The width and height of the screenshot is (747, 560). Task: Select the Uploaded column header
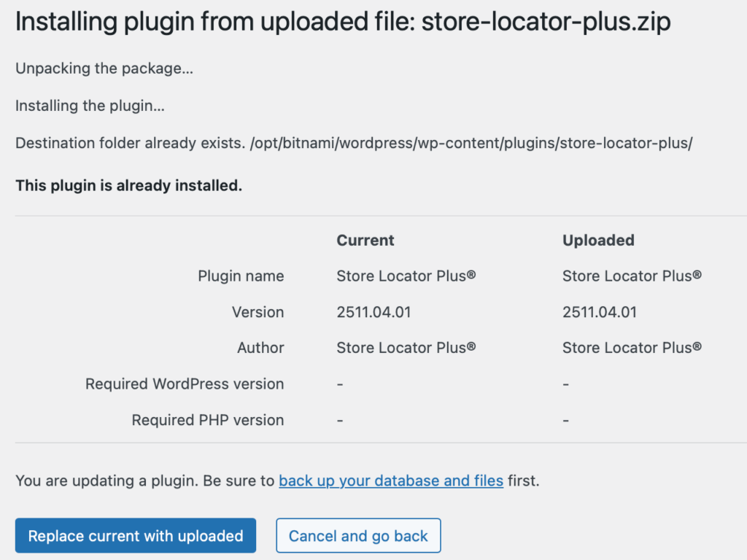[598, 240]
